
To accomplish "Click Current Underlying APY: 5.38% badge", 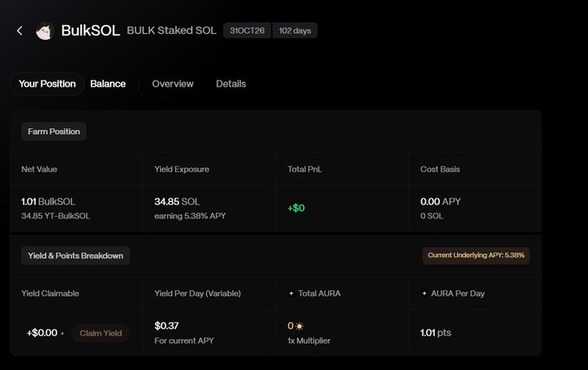I will click(476, 256).
